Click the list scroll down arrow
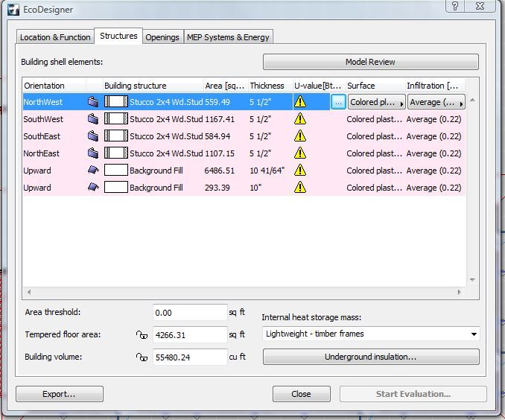The width and height of the screenshot is (505, 420). 472,279
